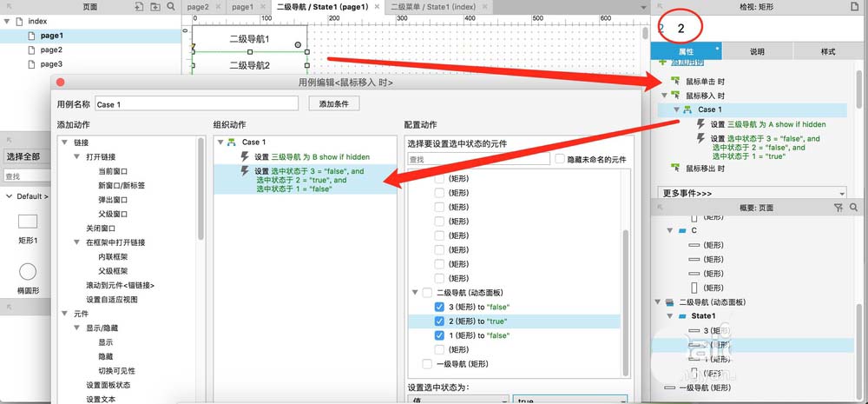Open the open-tabs dropdown arrow

click(x=643, y=7)
